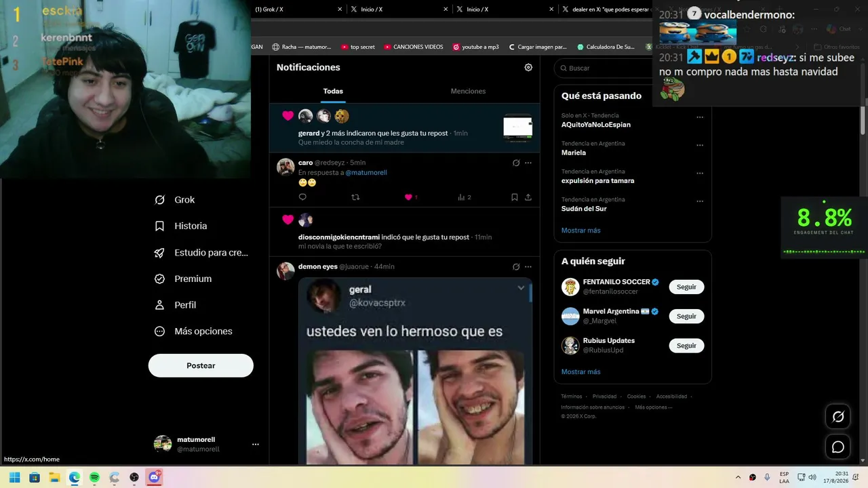Switch to the Grok / X browser tab
868x488 pixels.
pyautogui.click(x=297, y=9)
